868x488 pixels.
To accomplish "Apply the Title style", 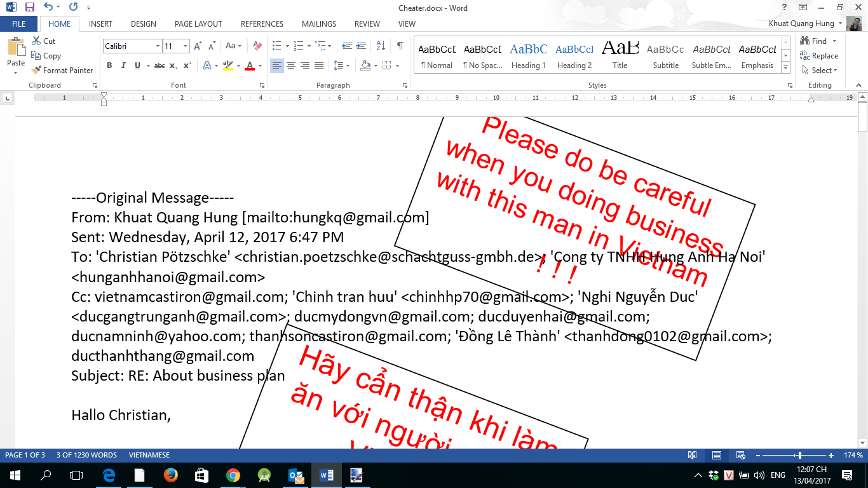I will click(620, 56).
